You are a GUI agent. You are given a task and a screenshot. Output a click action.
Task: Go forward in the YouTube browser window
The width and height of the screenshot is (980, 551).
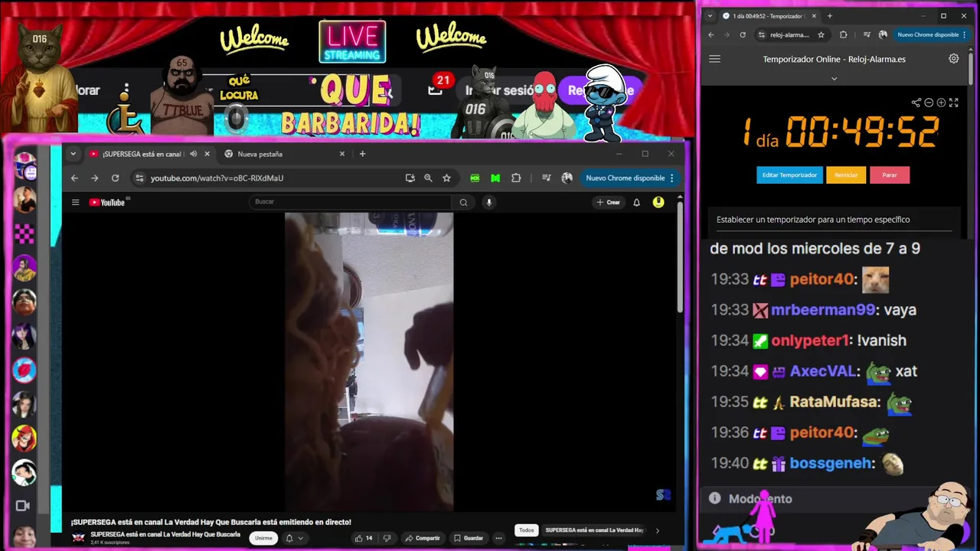pyautogui.click(x=94, y=178)
